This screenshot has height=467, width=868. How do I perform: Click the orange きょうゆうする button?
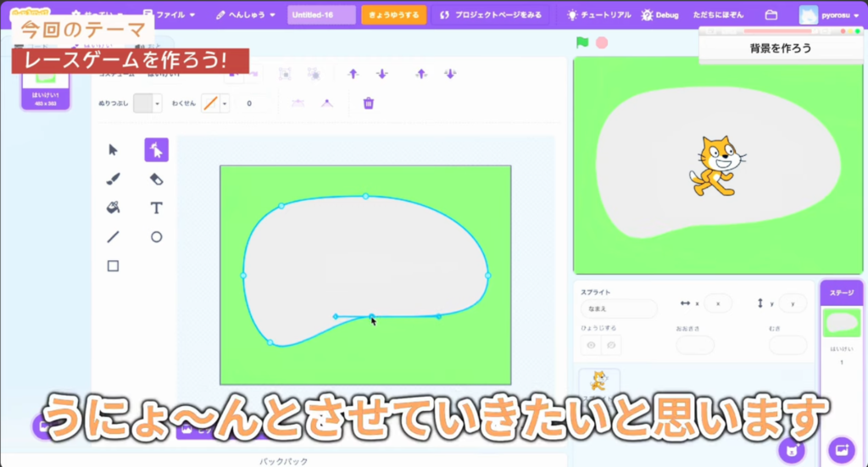393,15
